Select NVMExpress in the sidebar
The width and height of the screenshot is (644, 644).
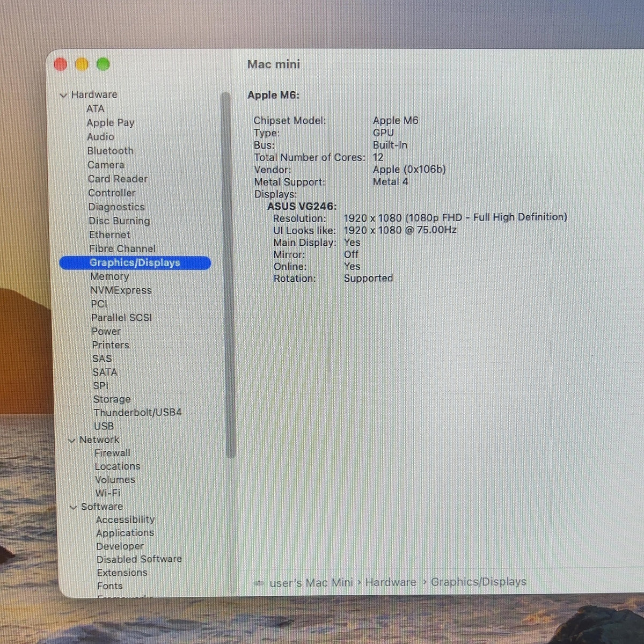click(x=121, y=290)
